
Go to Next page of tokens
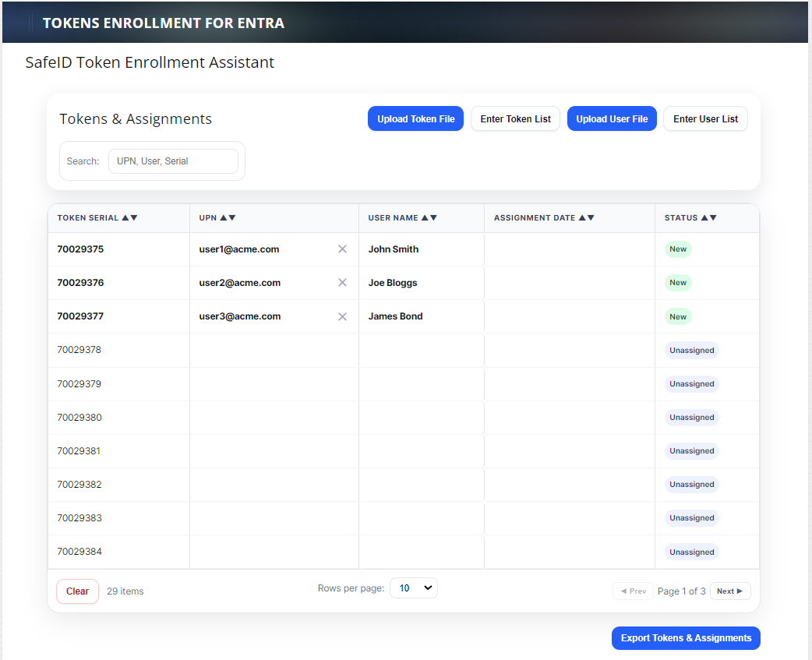[730, 591]
